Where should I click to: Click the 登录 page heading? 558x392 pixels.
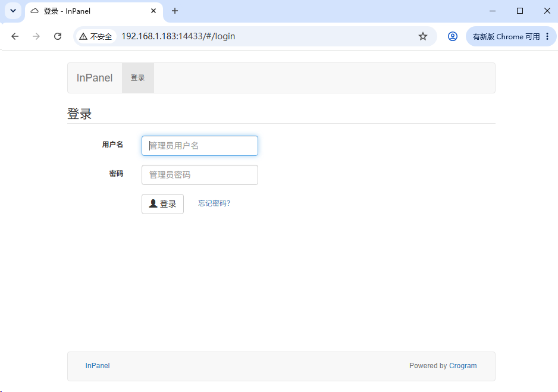[79, 114]
